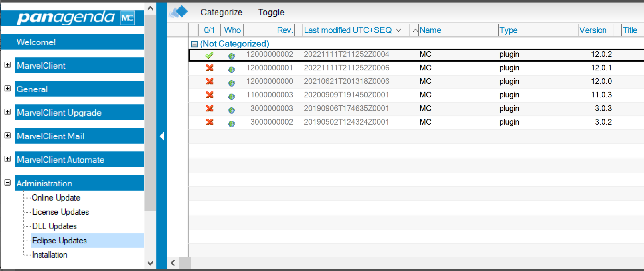Expand the MarvelClient Upgrade section
The height and width of the screenshot is (271, 644).
(x=8, y=112)
